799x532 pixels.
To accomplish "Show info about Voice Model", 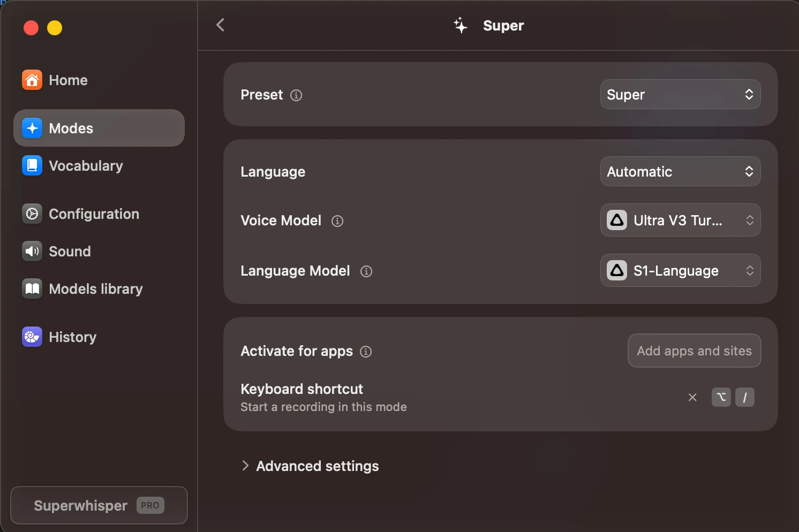I will click(x=337, y=221).
